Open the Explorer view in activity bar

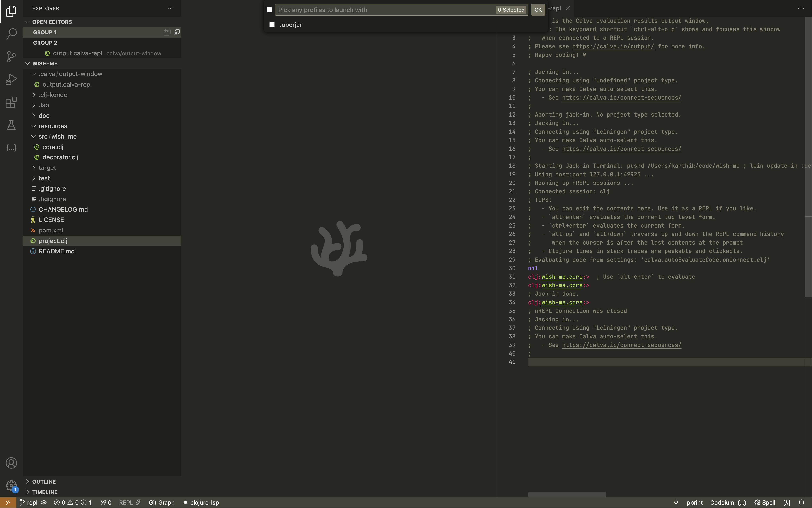coord(11,11)
